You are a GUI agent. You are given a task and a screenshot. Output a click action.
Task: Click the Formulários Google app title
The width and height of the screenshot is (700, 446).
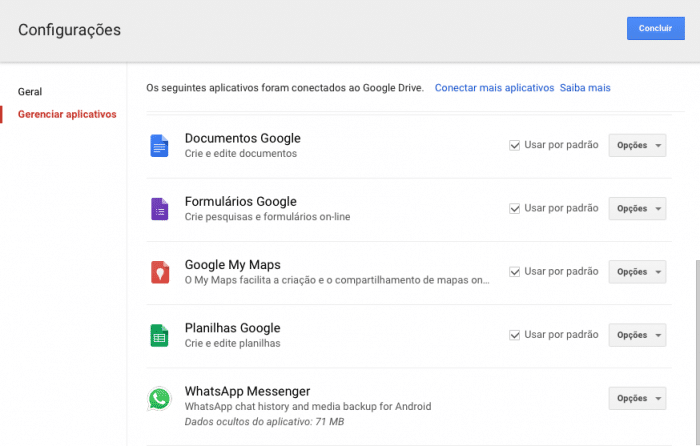[x=241, y=202]
